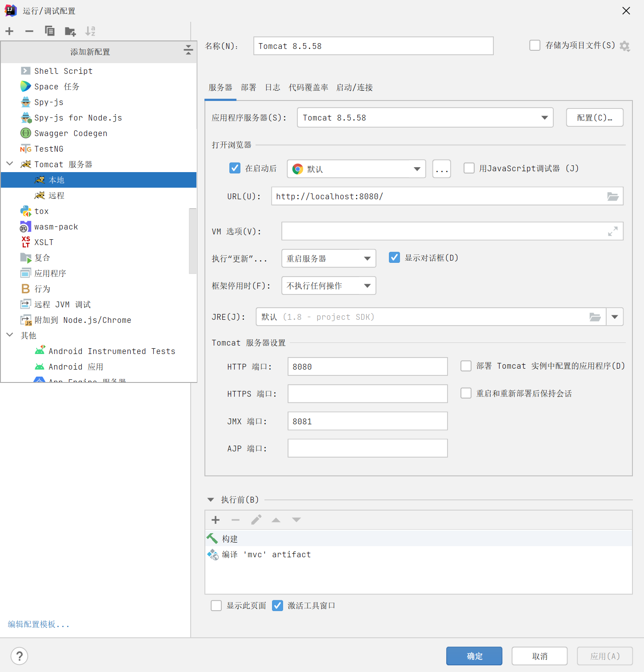Open the code coverage (代码覆盖率) tab

point(308,88)
